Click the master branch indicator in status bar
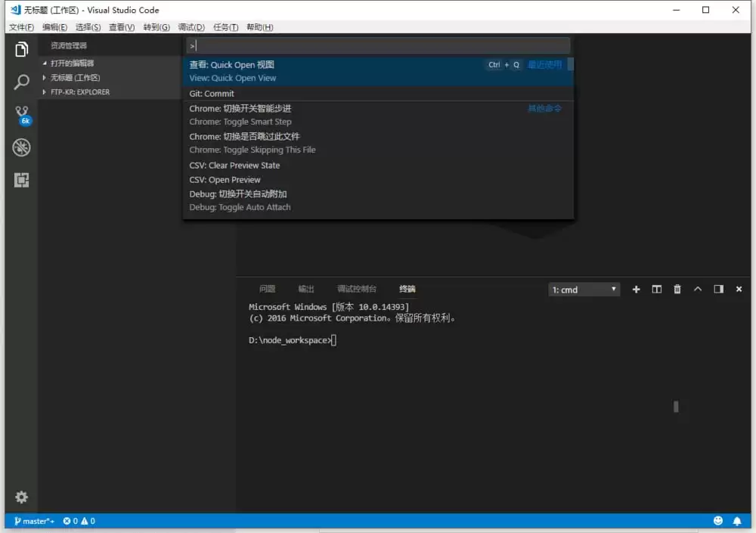The height and width of the screenshot is (533, 756). pyautogui.click(x=33, y=521)
